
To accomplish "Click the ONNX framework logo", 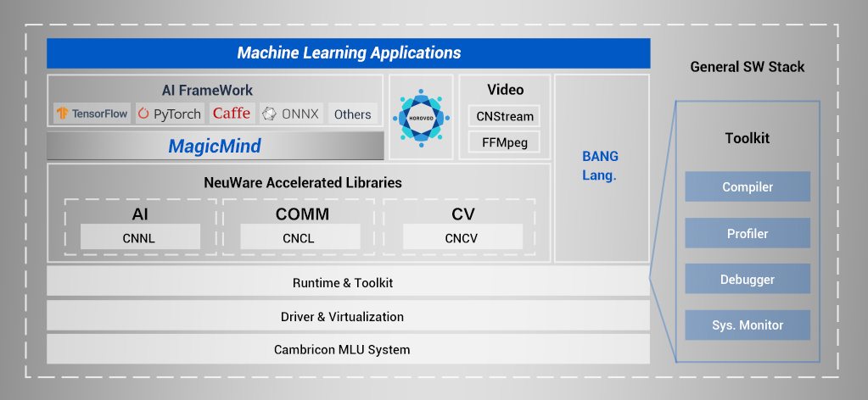I will [291, 114].
